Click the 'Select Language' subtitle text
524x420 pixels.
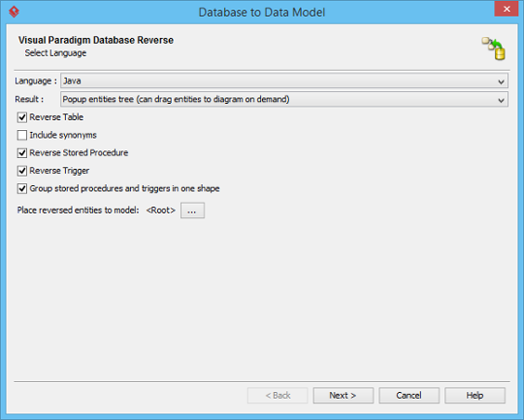pos(55,53)
